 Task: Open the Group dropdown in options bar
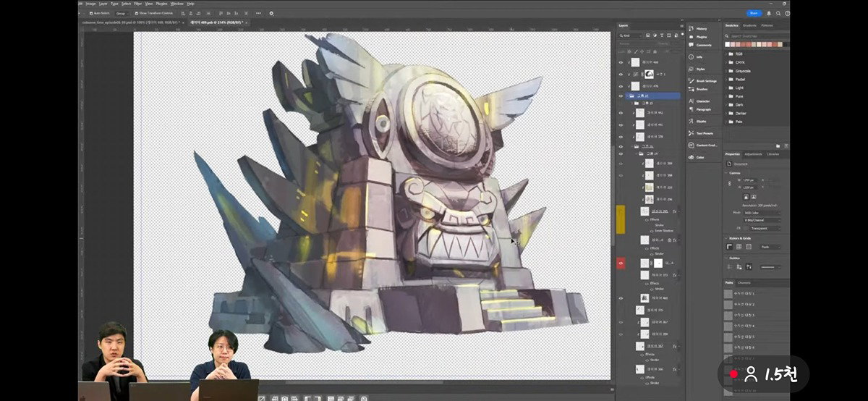click(122, 13)
